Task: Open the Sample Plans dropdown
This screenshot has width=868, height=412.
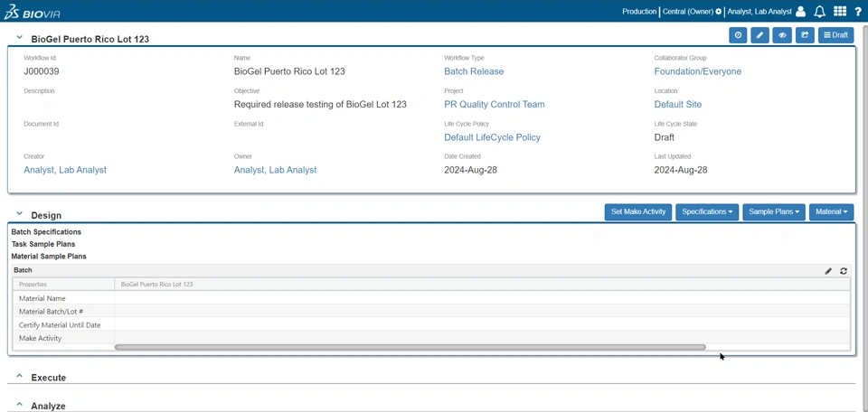Action: (774, 211)
